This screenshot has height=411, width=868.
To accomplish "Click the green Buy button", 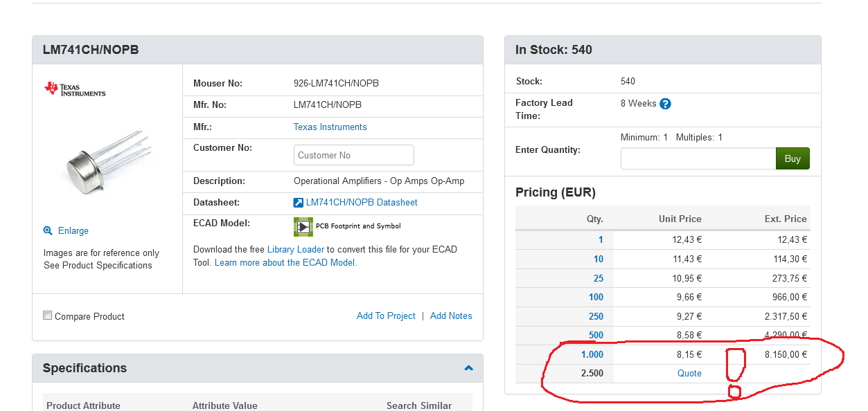I will pos(792,158).
